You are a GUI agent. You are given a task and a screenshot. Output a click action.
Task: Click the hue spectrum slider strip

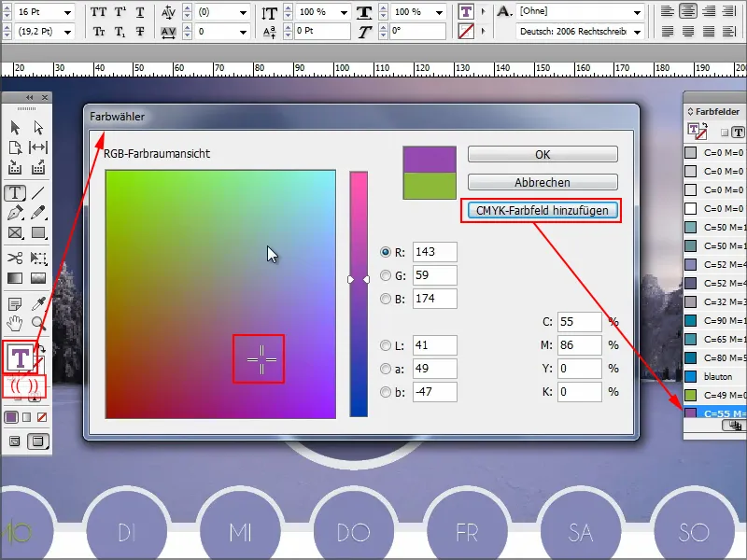point(359,294)
